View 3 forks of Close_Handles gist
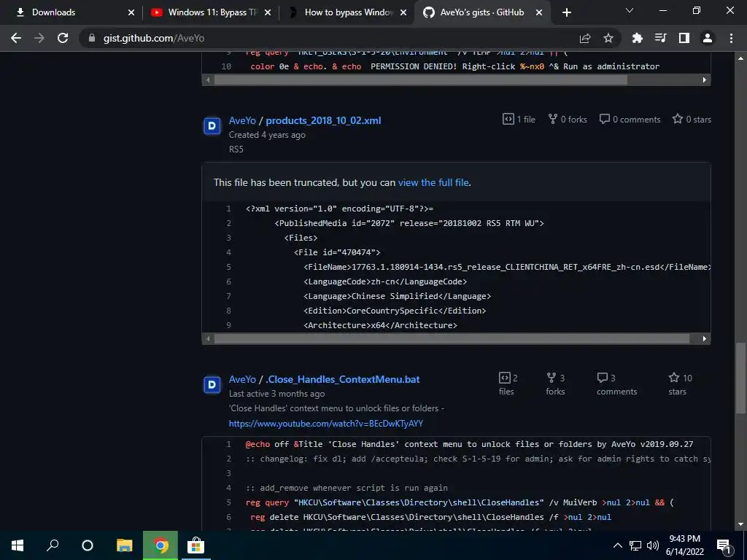This screenshot has height=560, width=747. [x=555, y=384]
